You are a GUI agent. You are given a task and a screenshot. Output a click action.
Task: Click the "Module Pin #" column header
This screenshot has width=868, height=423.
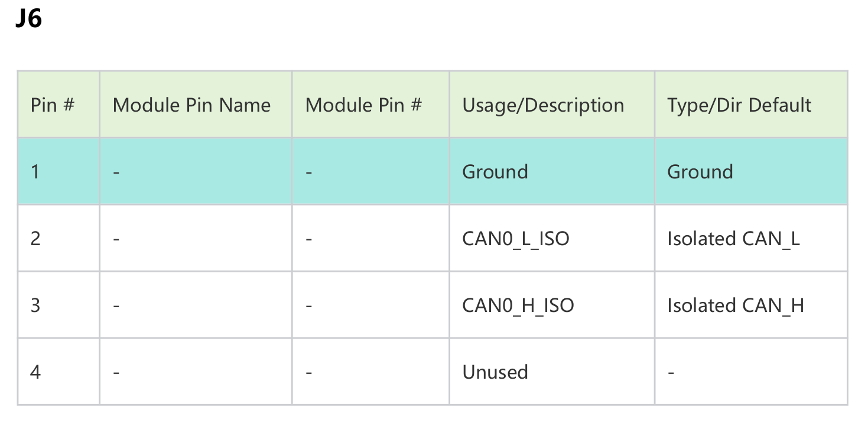pyautogui.click(x=363, y=105)
